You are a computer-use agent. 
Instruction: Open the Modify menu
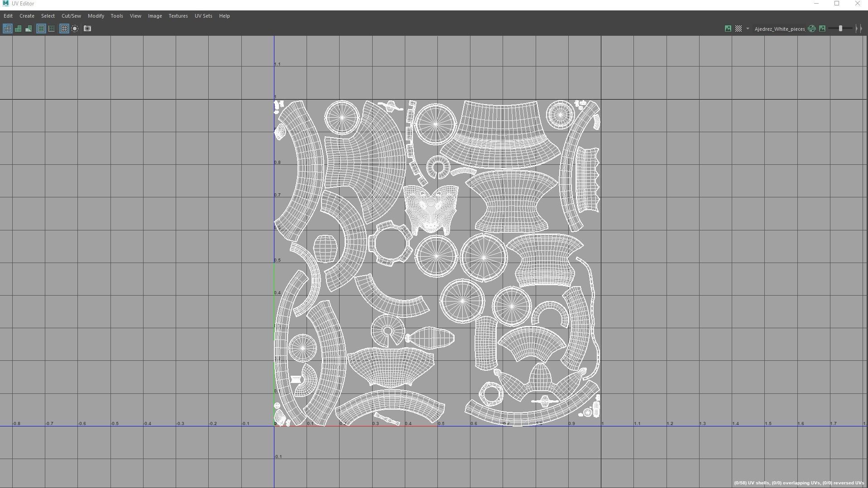pos(96,16)
